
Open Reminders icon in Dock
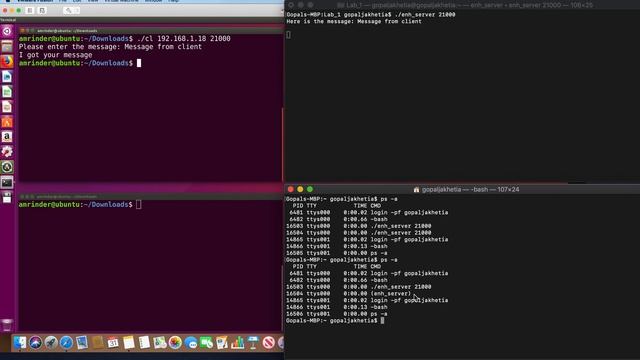click(x=144, y=342)
